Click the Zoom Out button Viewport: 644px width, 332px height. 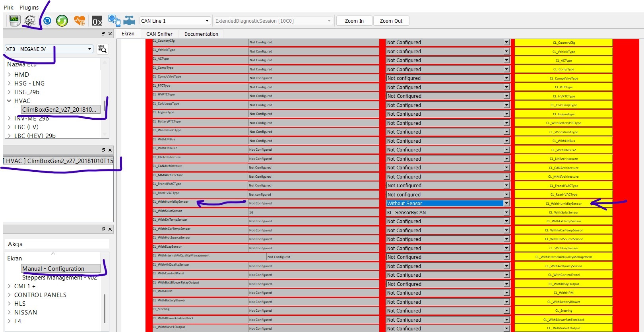(391, 21)
